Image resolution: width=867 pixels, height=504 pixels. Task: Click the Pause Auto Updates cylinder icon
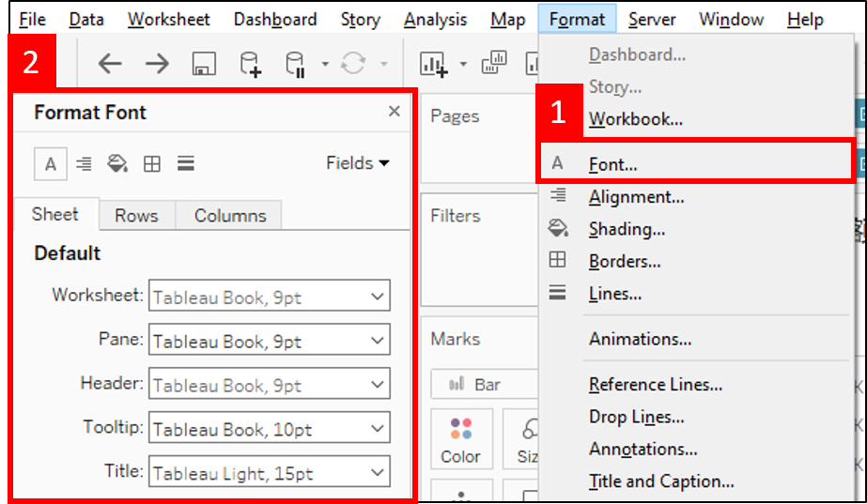click(x=295, y=64)
